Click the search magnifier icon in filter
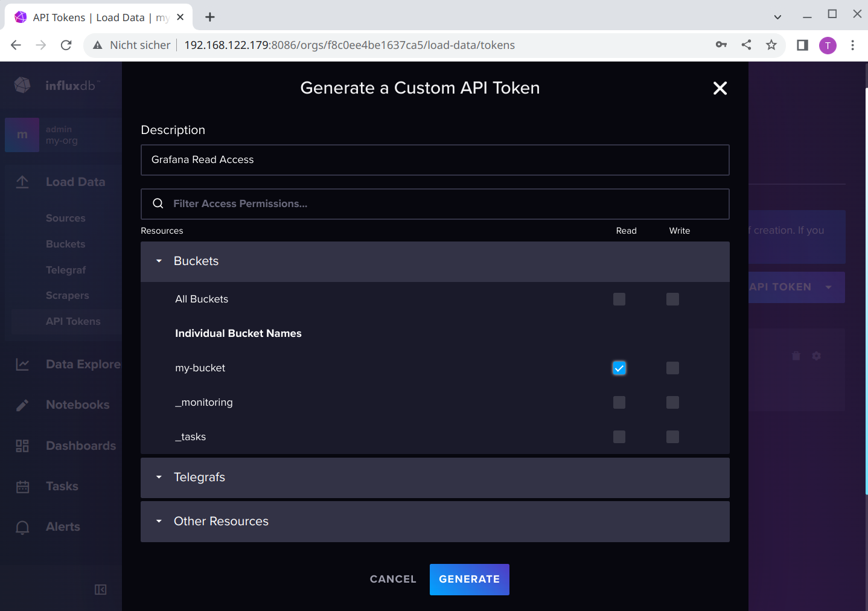Image resolution: width=868 pixels, height=611 pixels. pyautogui.click(x=158, y=204)
